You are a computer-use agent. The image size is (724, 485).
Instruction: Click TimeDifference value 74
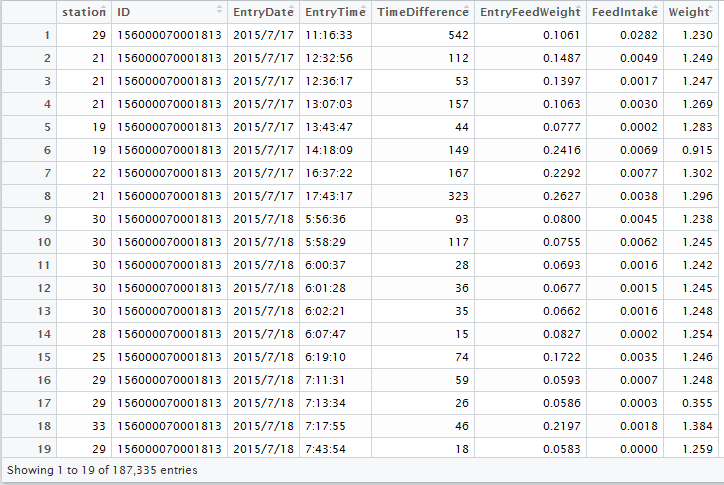462,357
